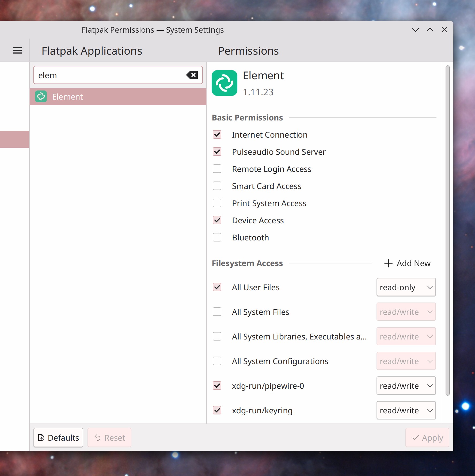Disable Internet Connection permission
Viewport: 475px width, 476px height.
click(217, 135)
